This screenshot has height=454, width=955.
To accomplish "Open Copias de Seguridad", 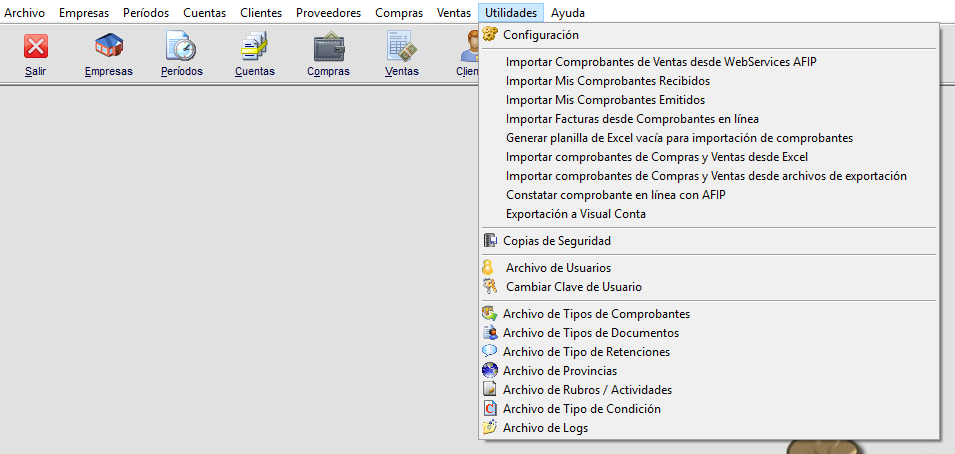I will (x=556, y=241).
